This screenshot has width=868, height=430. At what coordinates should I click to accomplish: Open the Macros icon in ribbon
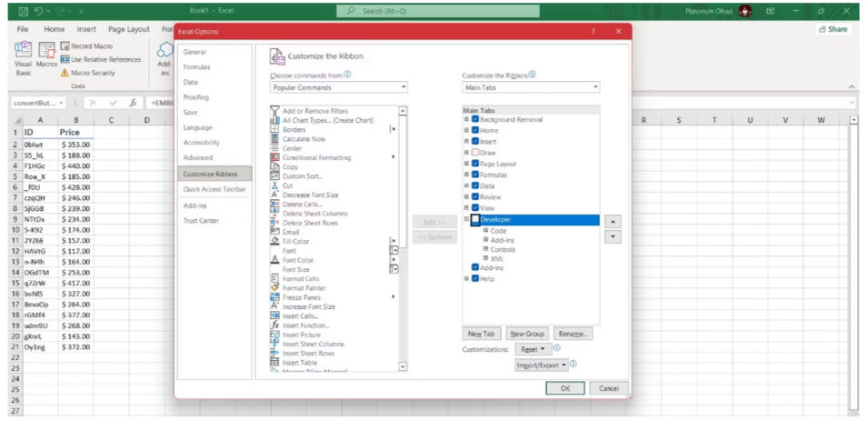click(47, 50)
